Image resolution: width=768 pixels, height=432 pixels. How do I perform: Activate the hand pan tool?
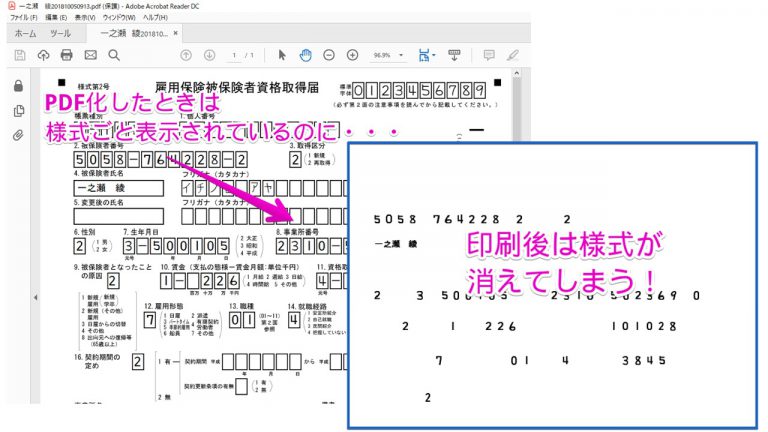point(306,55)
